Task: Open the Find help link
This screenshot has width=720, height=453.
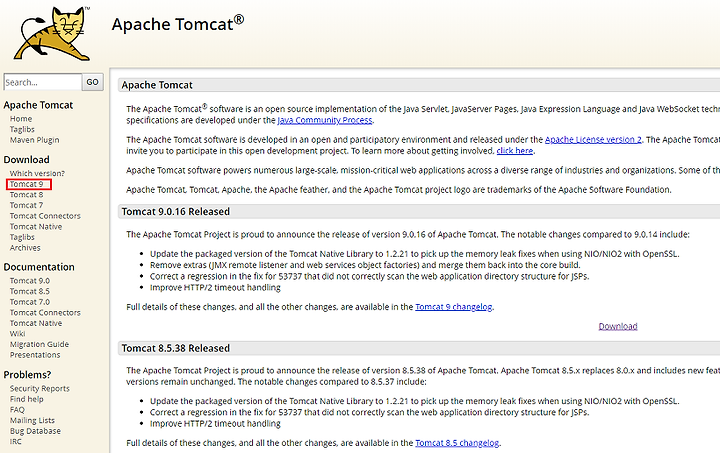Action: click(27, 399)
